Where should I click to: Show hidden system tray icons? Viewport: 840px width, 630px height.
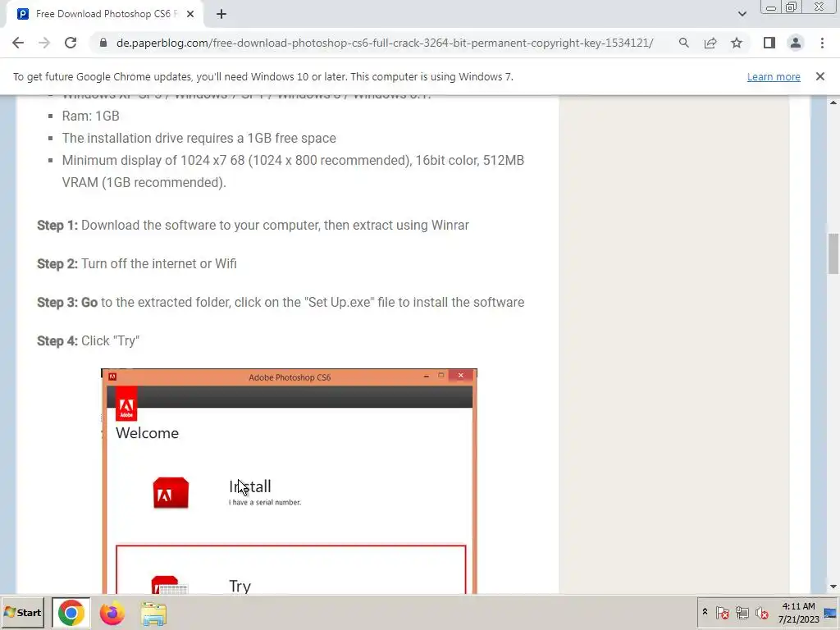pyautogui.click(x=705, y=612)
